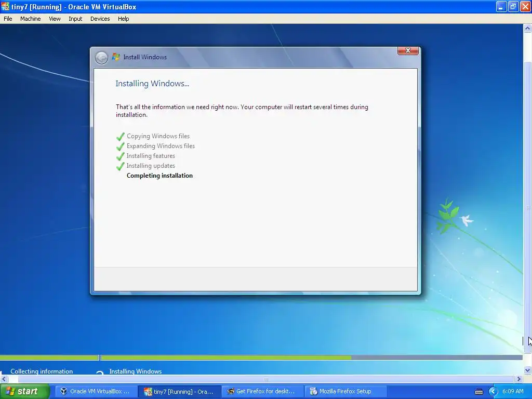The image size is (532, 399).
Task: Click the Installing features checkmark
Action: point(120,156)
